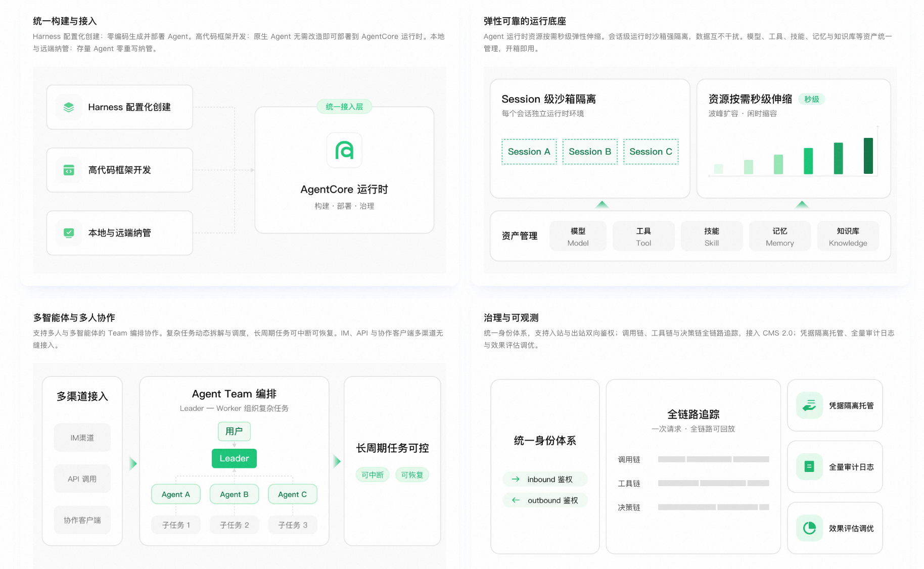The image size is (924, 569).
Task: Click the 凭据隔离托管 hand icon
Action: [809, 405]
